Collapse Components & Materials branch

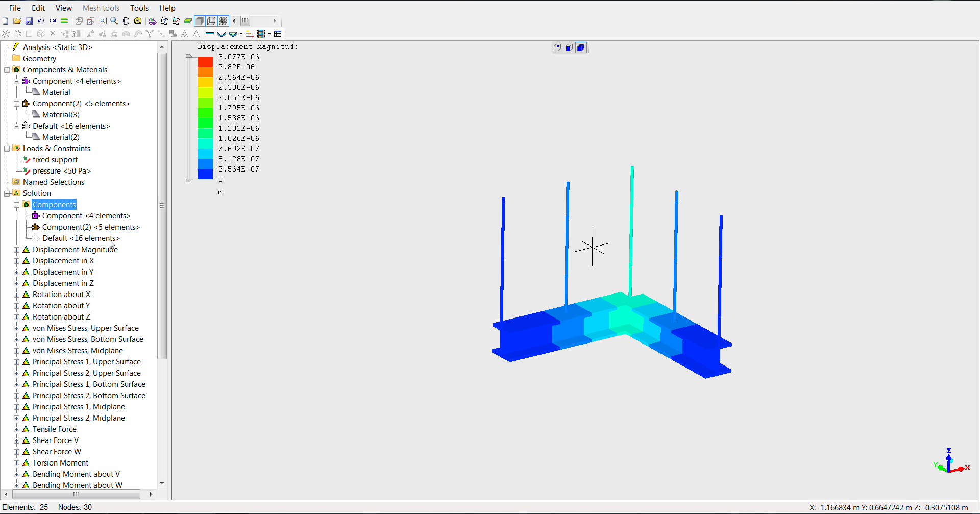tap(7, 70)
